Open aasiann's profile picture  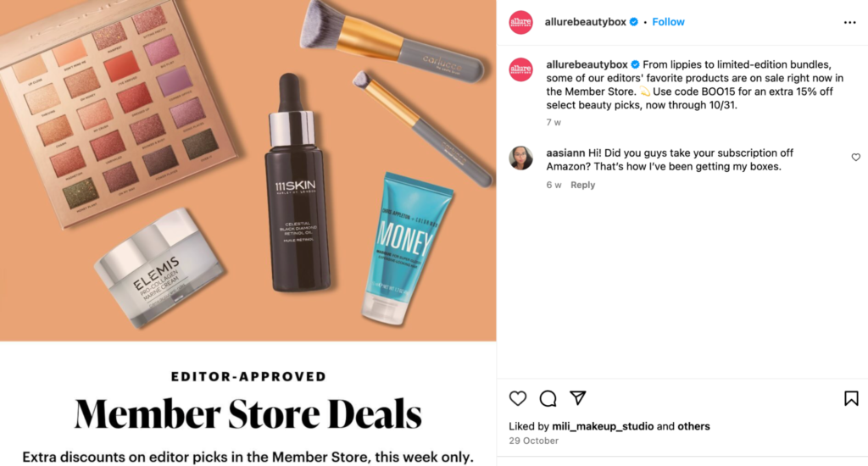point(521,158)
